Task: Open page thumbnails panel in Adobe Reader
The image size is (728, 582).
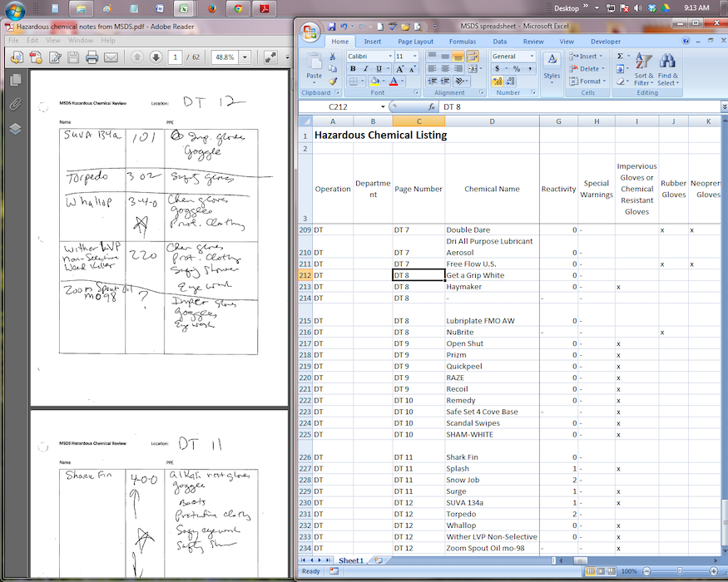Action: click(x=15, y=80)
